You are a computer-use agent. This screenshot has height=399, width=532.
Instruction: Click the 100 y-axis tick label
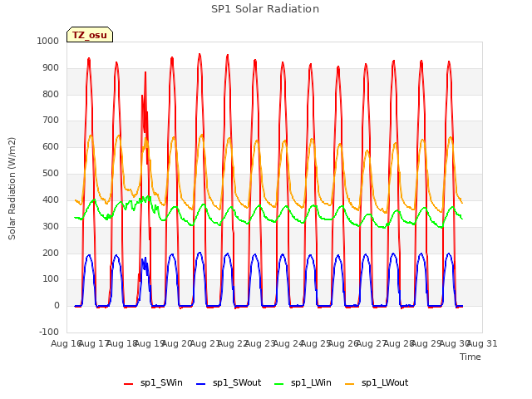51,279
